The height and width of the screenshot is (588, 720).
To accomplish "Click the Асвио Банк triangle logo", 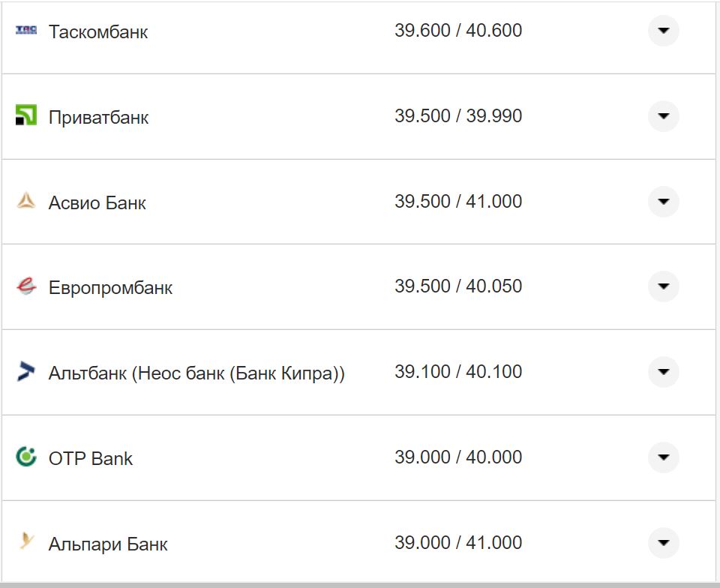I will [26, 201].
